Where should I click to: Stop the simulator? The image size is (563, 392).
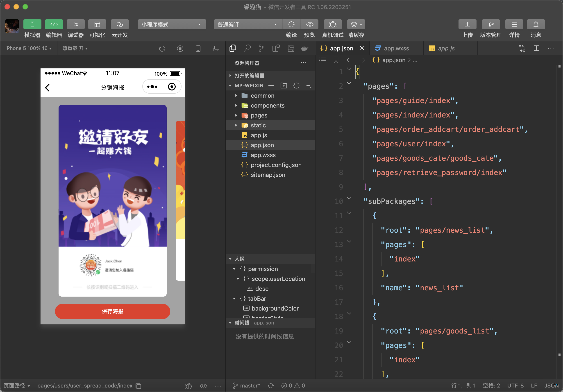coord(180,49)
